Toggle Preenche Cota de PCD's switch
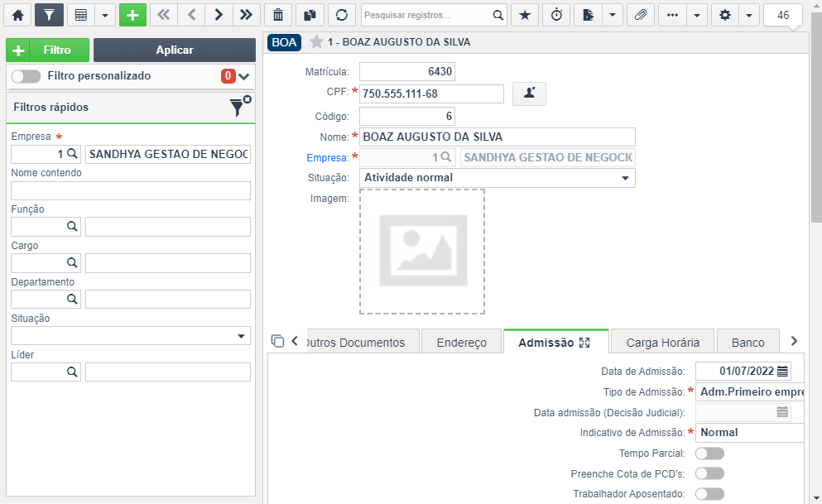 [x=709, y=473]
